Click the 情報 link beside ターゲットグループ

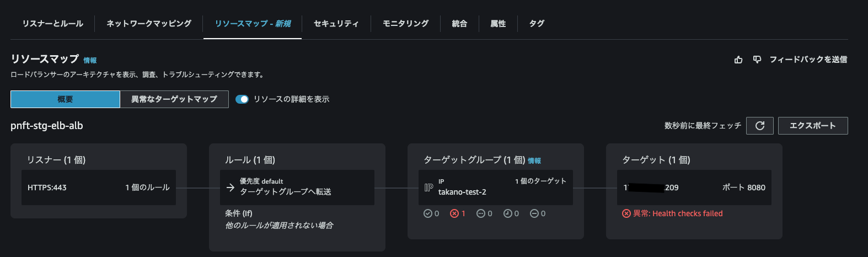coord(534,161)
